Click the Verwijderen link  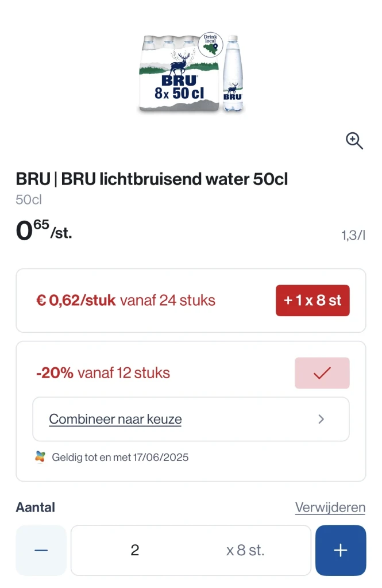tap(330, 508)
